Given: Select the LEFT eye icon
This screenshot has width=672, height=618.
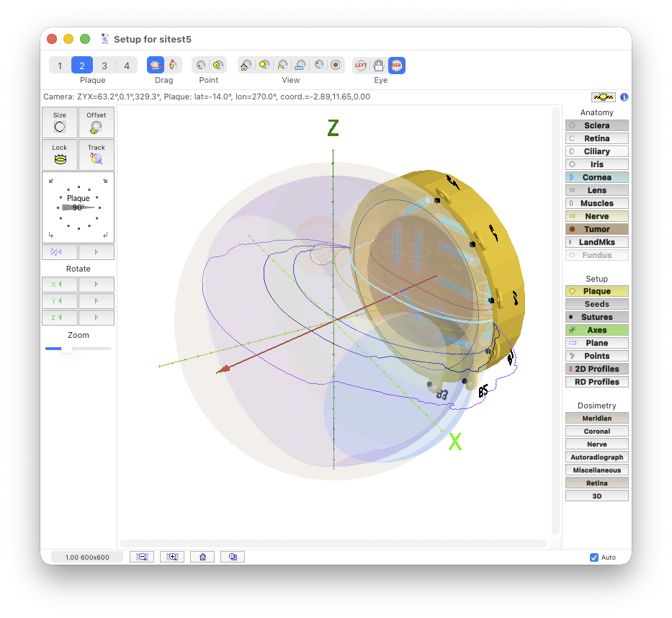Looking at the screenshot, I should tap(361, 66).
